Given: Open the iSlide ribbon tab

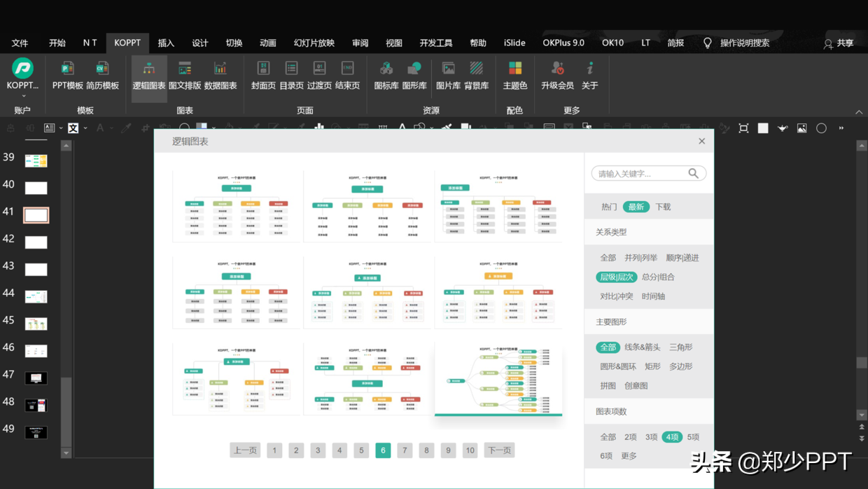Looking at the screenshot, I should tap(514, 43).
